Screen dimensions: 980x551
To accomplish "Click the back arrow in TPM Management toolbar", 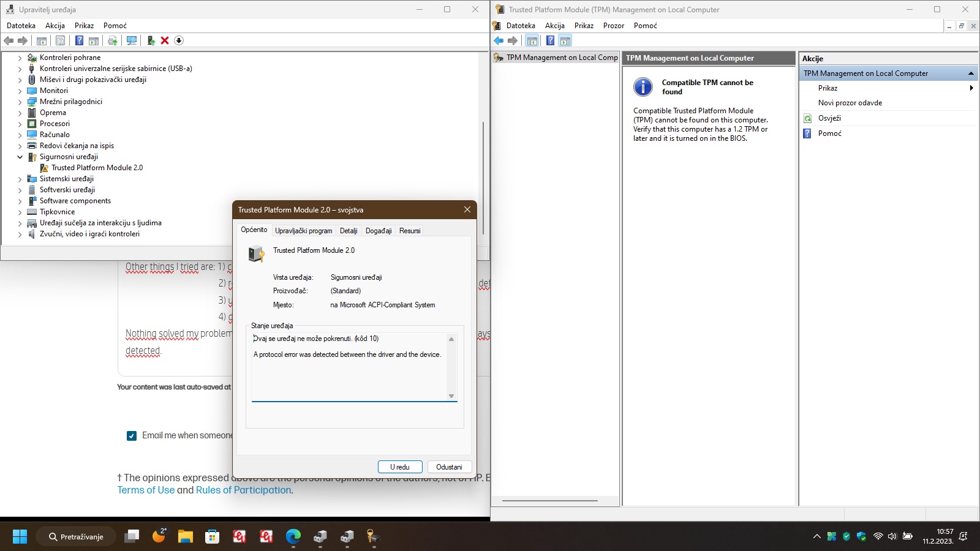I will click(x=498, y=40).
